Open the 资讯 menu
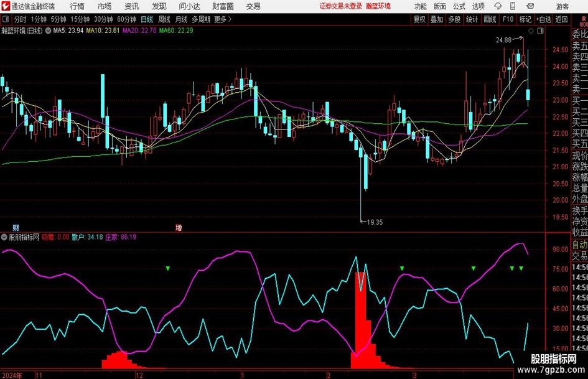The width and height of the screenshot is (588, 379). coord(132,6)
